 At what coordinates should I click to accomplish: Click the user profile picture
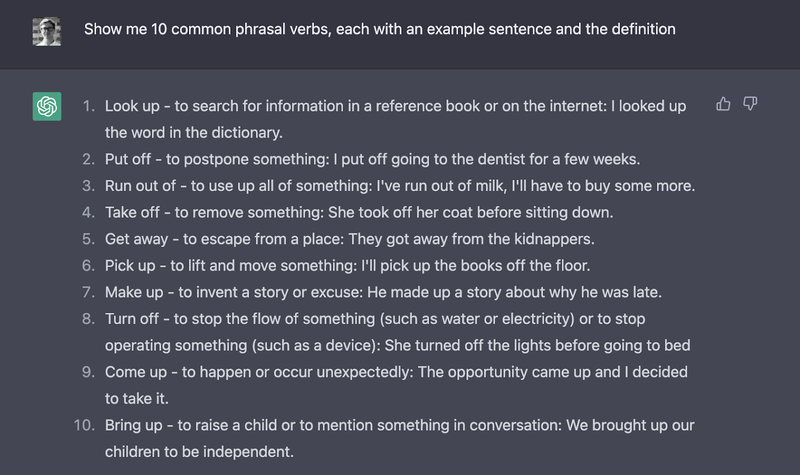click(x=47, y=30)
